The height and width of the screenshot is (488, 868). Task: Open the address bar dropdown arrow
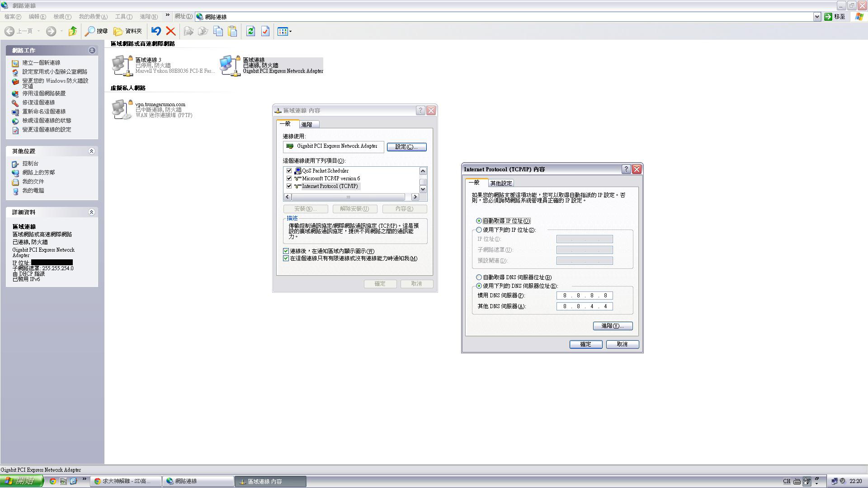[817, 17]
